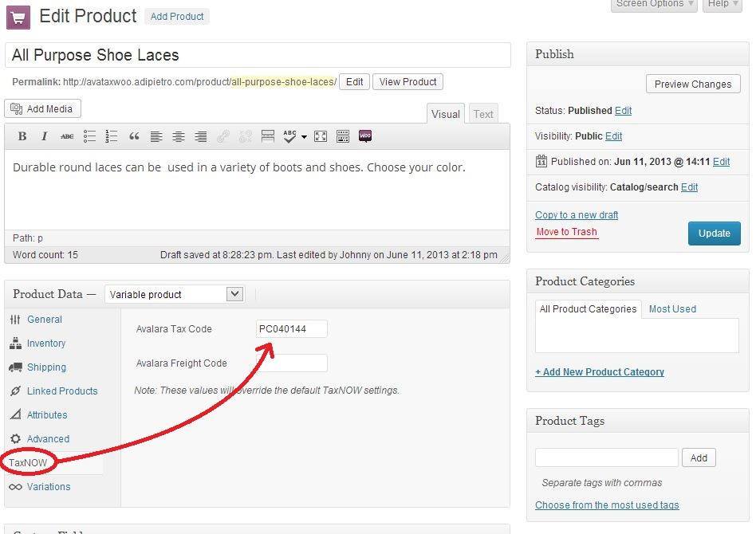
Task: Enter distraction-free fullscreen writing mode
Action: point(321,136)
